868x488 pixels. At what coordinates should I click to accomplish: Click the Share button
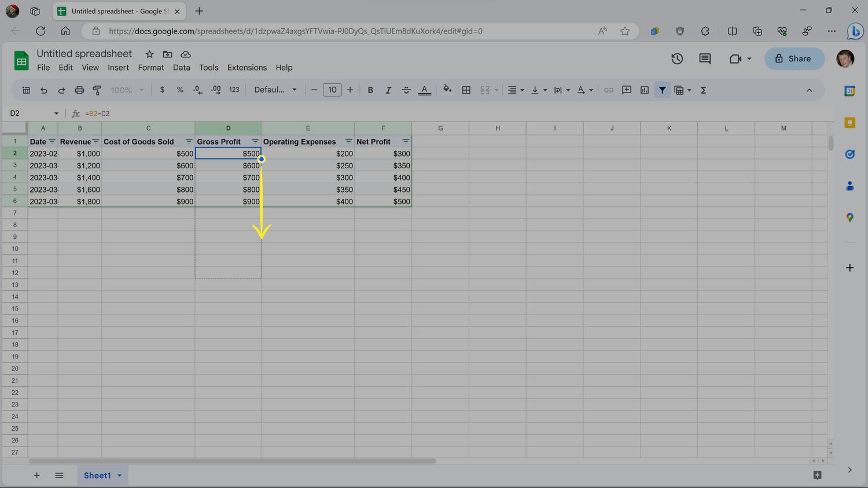coord(794,58)
